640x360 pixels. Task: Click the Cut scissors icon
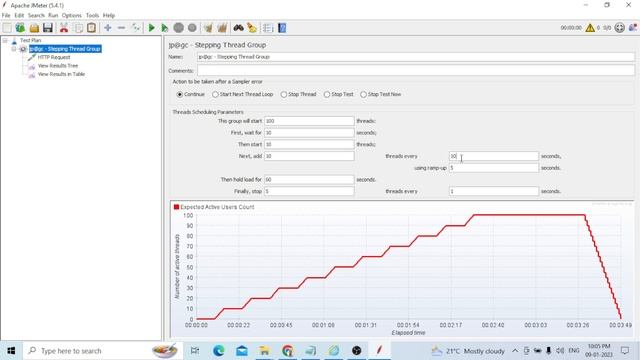(x=64, y=28)
